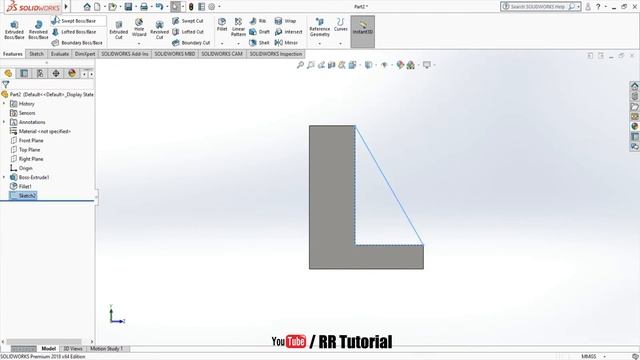Expand the History folder
The height and width of the screenshot is (360, 640).
[4, 104]
